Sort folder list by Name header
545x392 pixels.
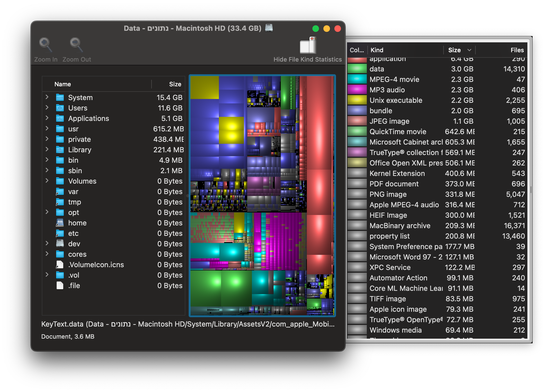(63, 84)
